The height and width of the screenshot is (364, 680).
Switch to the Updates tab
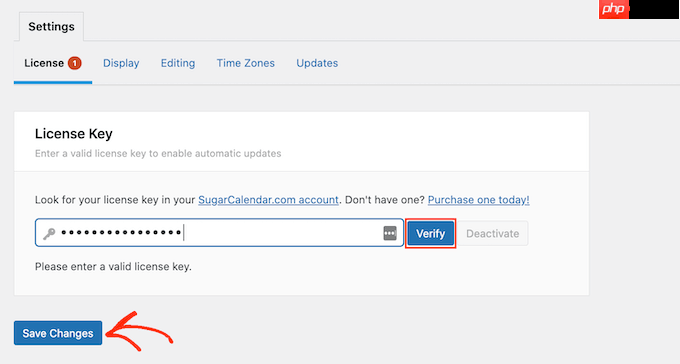tap(317, 63)
